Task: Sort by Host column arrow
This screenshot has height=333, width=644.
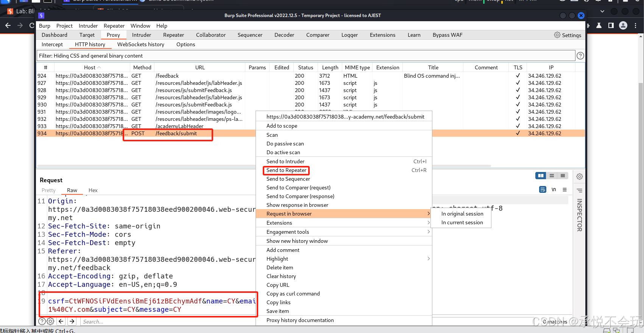Action: coord(99,67)
